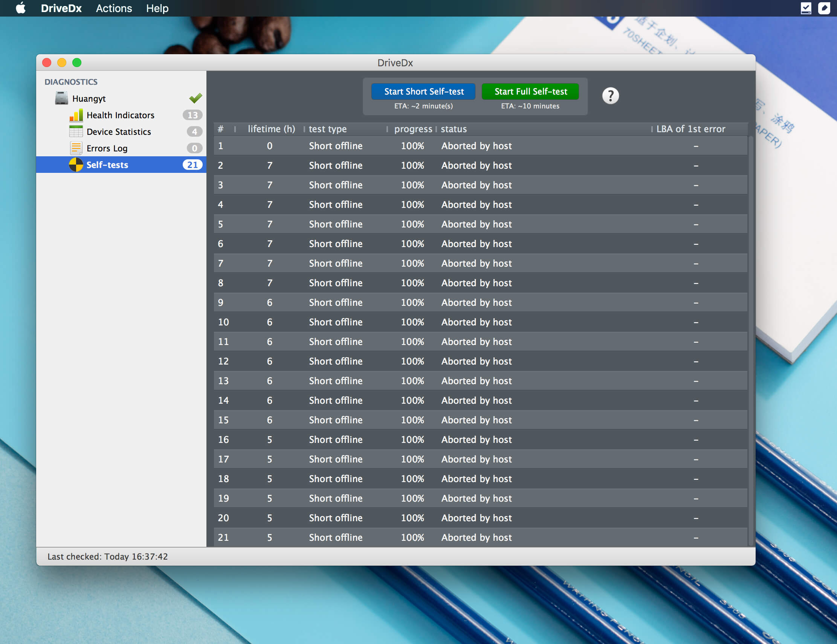Open the Apple menu
This screenshot has width=837, height=644.
point(21,8)
